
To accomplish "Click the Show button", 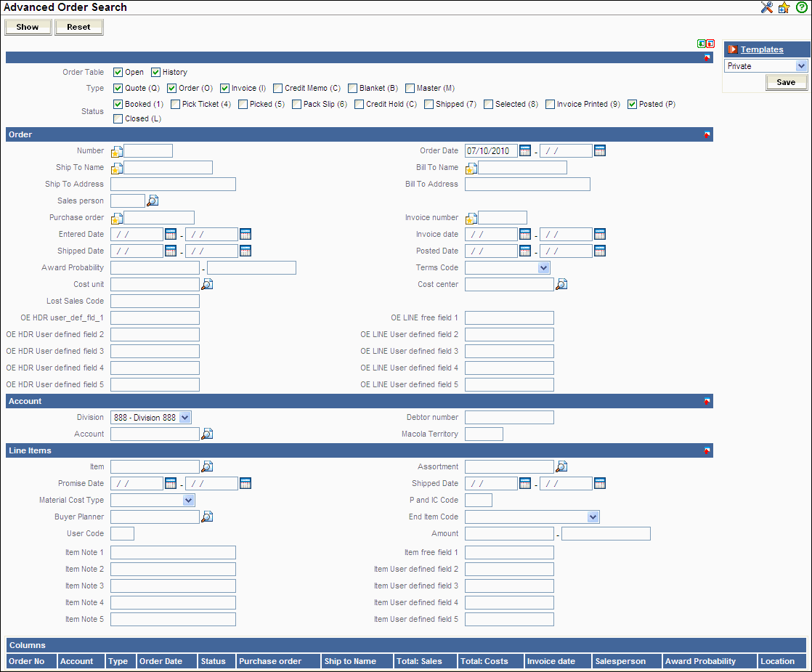I will [28, 27].
